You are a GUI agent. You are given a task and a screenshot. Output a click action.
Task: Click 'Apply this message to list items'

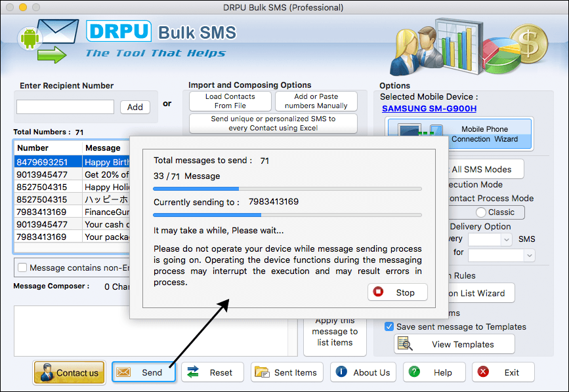point(335,337)
